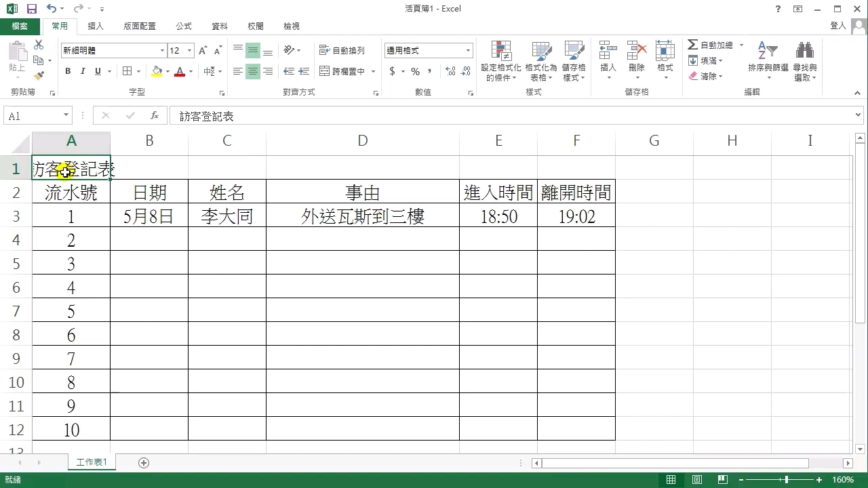This screenshot has width=868, height=488.
Task: Toggle Wrap Text 自動換列
Action: (342, 51)
